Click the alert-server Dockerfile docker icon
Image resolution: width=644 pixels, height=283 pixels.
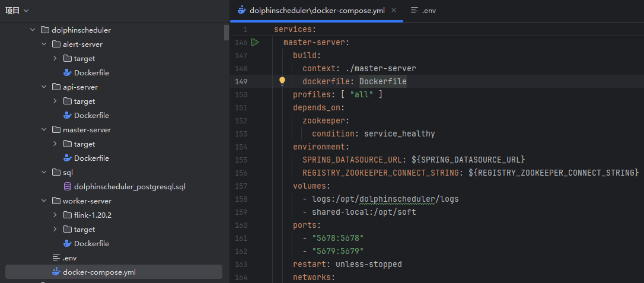68,73
